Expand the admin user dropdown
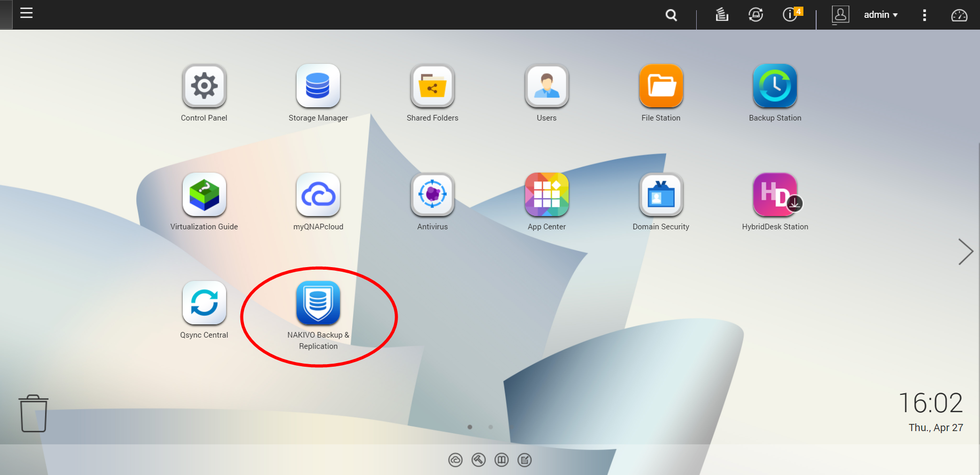 coord(880,15)
